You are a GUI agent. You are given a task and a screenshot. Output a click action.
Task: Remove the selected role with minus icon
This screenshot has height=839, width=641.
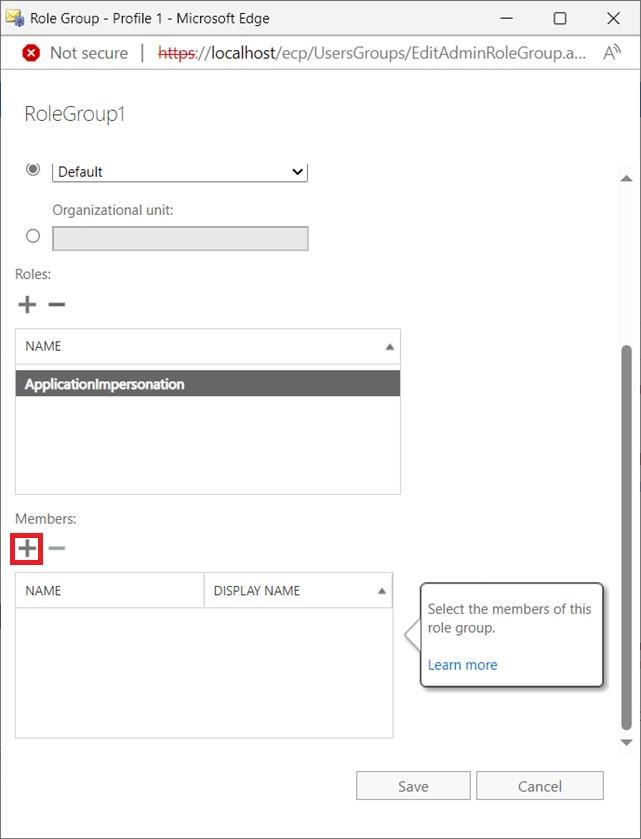(x=57, y=305)
